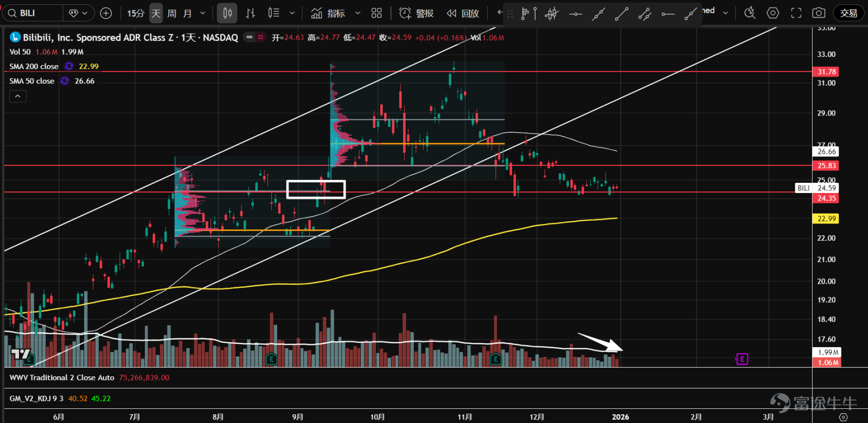The width and height of the screenshot is (868, 423).
Task: Click the red wavy indicator icon beside title
Action: coord(261,37)
